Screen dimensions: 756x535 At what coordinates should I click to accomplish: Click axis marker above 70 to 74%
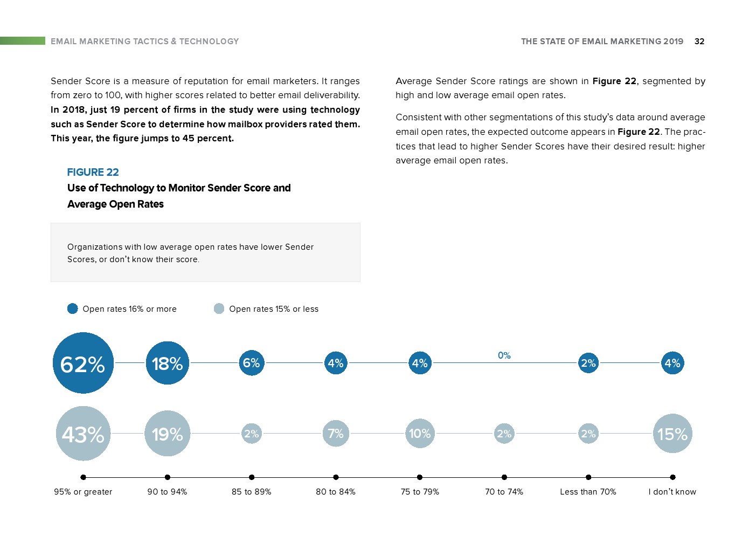coord(504,477)
